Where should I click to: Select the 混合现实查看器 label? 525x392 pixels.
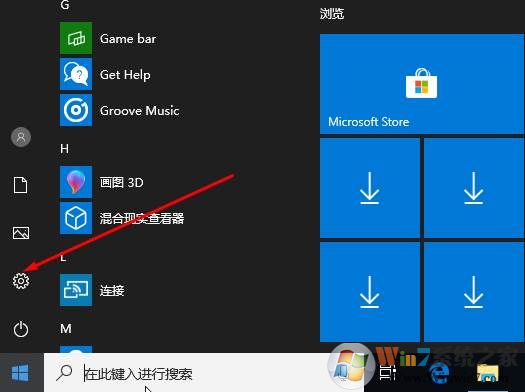[x=142, y=218]
